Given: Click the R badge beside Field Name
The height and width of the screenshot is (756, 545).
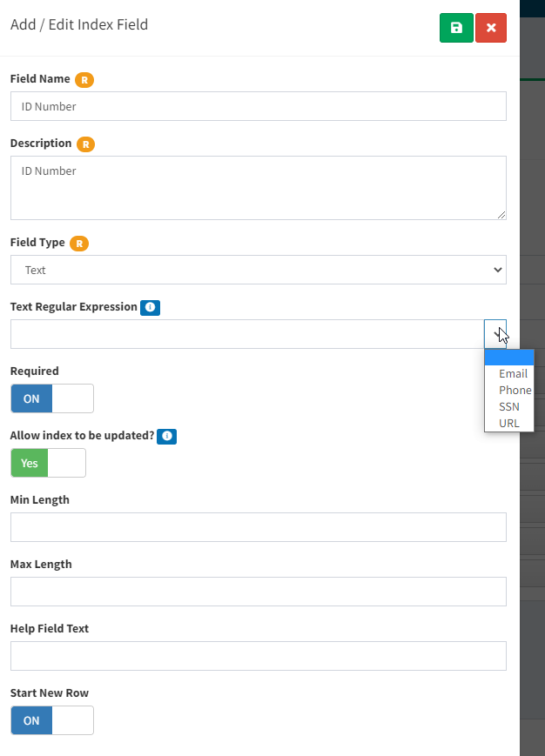Looking at the screenshot, I should (x=84, y=79).
